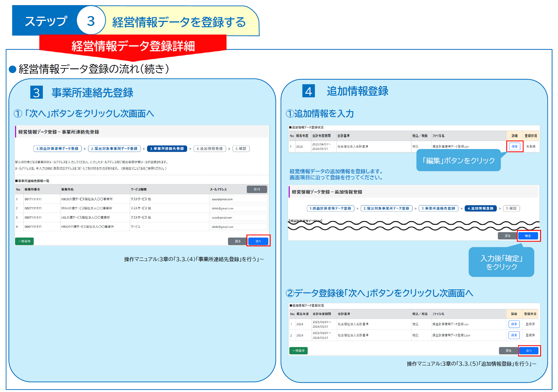
Task: Select step 5.確認 on the 事業所連絡先登録 screen
Action: [241, 149]
